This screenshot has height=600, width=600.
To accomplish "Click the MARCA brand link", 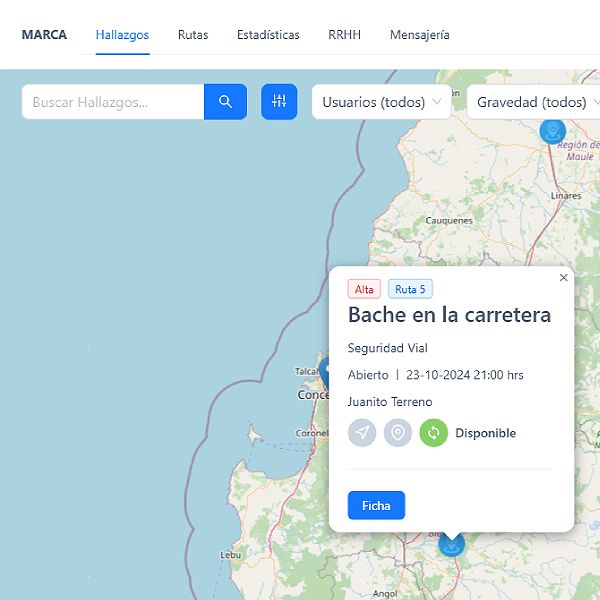I will tap(44, 35).
